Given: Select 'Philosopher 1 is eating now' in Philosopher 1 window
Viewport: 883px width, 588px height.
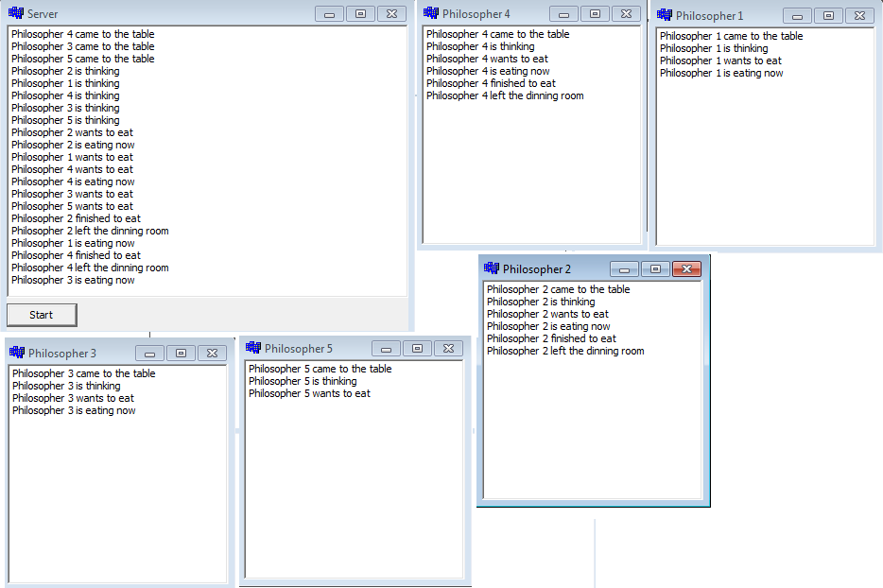Looking at the screenshot, I should coord(721,73).
